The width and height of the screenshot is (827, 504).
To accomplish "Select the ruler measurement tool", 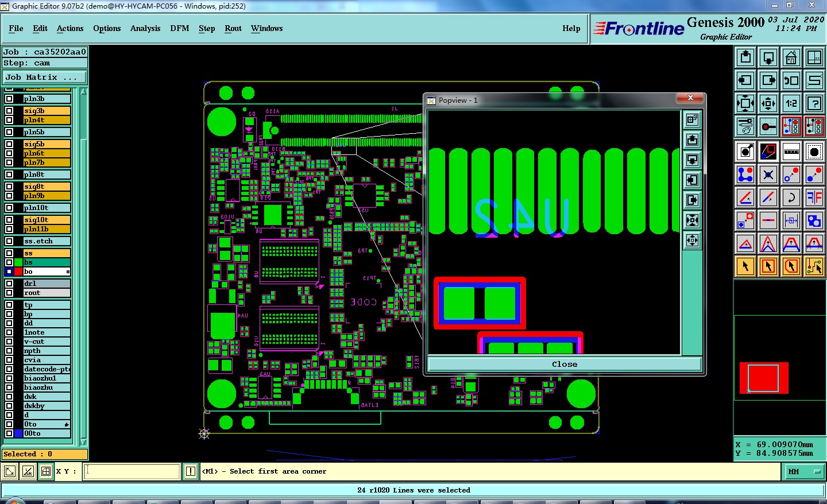I will (791, 152).
